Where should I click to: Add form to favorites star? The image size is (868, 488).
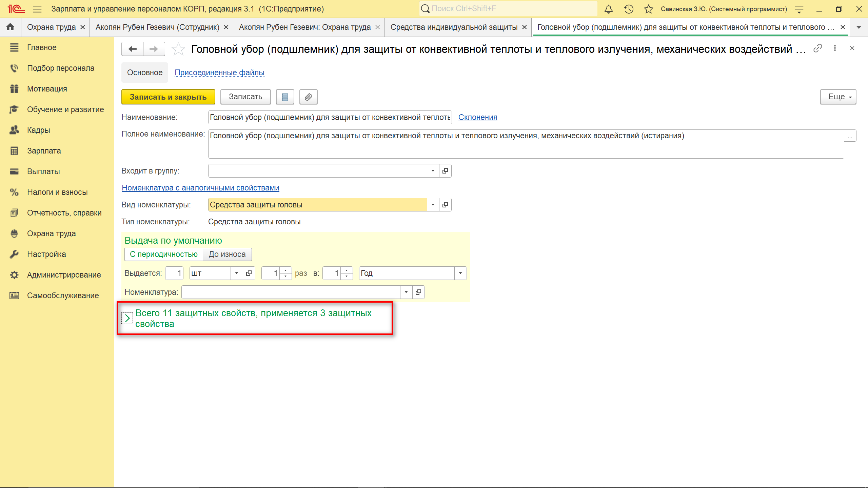(178, 49)
